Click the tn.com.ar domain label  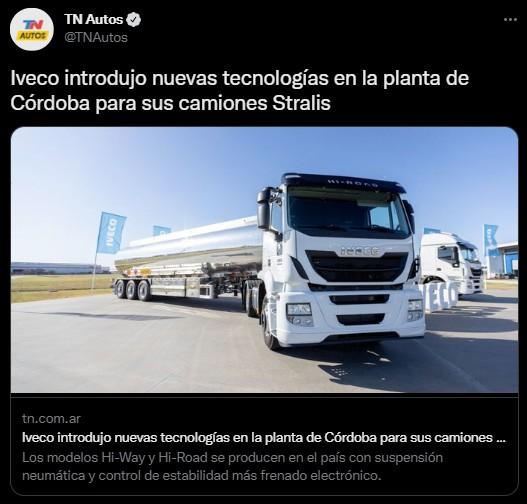point(51,418)
